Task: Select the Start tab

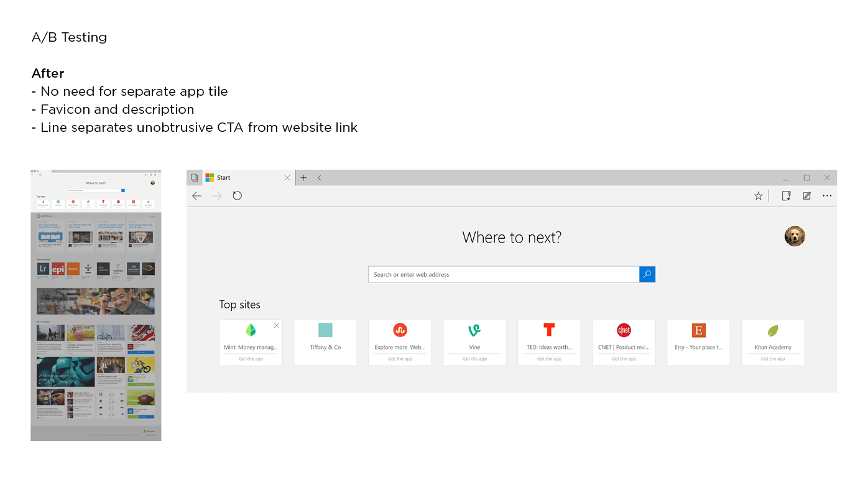Action: [249, 178]
